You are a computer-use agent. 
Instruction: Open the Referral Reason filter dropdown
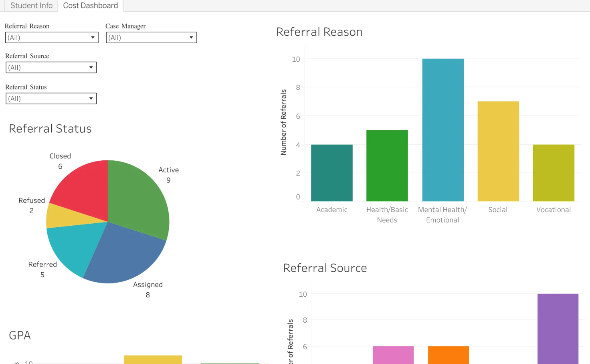coord(52,38)
